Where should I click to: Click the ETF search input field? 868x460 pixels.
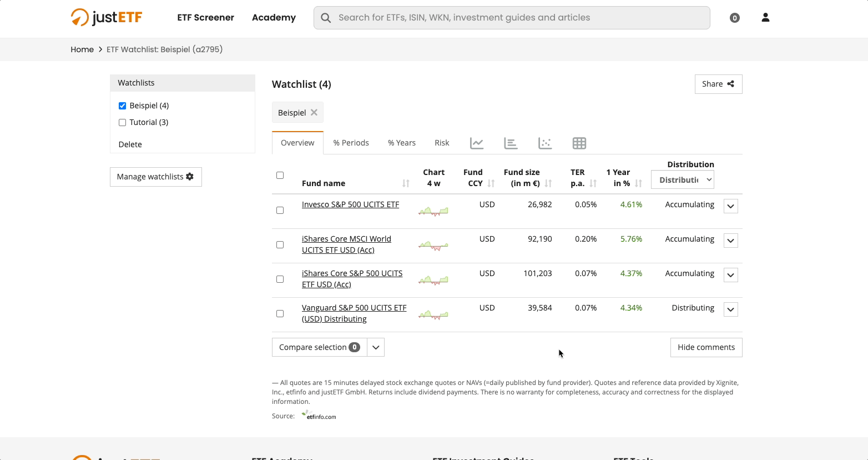512,18
